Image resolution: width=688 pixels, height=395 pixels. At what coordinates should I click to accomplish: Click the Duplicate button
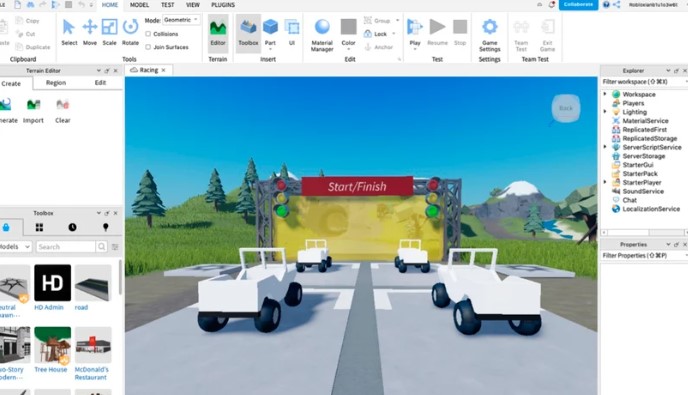(33, 47)
